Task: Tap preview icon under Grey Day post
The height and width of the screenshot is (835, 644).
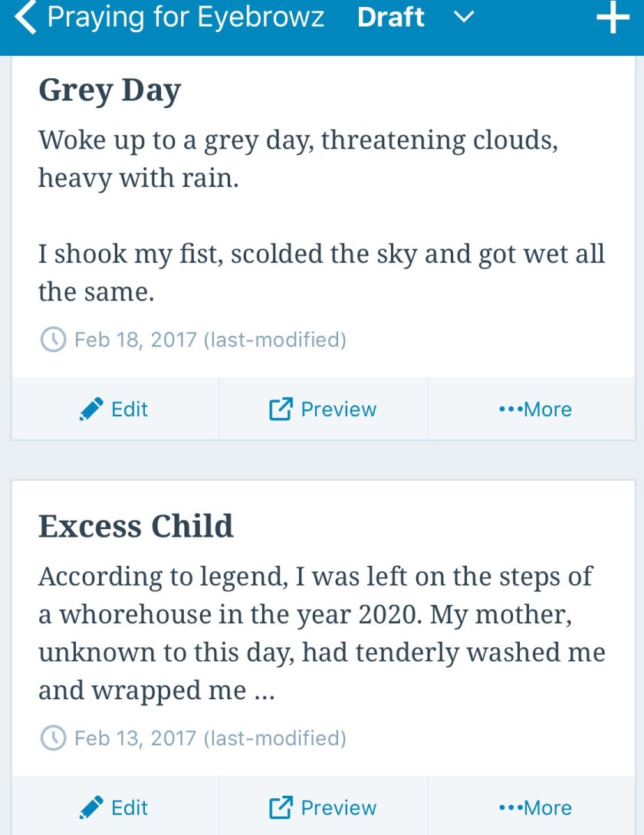Action: pos(281,409)
